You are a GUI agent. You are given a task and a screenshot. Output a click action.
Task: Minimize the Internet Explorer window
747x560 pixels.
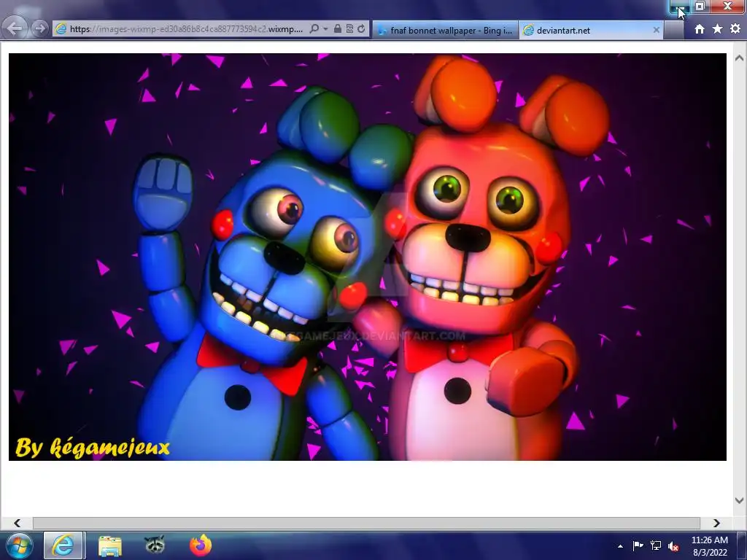point(679,7)
